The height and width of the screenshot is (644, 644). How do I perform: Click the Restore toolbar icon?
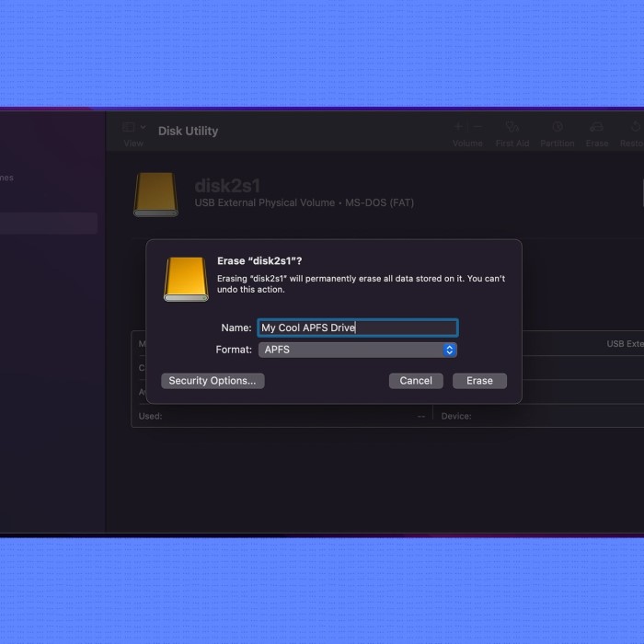point(636,127)
